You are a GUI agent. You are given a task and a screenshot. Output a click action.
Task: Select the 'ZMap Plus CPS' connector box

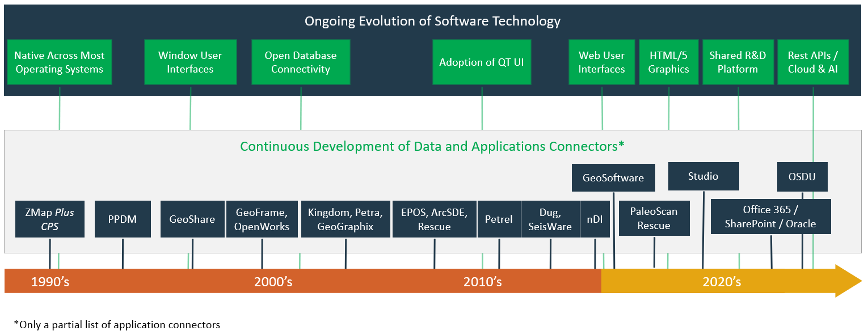50,219
